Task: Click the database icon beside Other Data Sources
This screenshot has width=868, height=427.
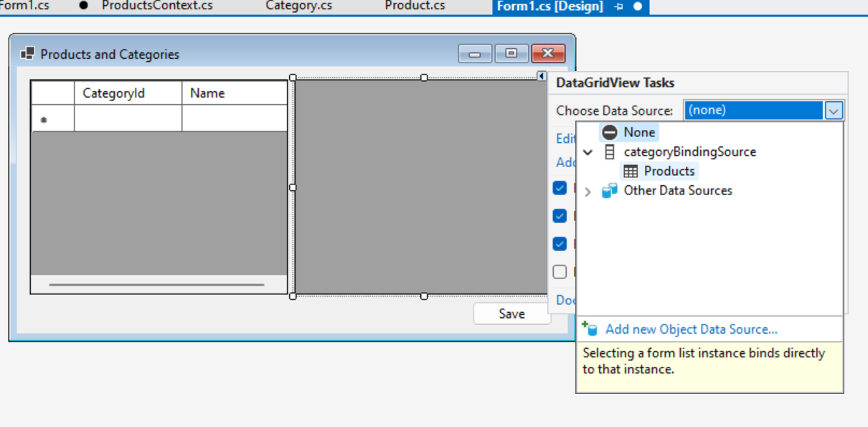Action: click(610, 190)
